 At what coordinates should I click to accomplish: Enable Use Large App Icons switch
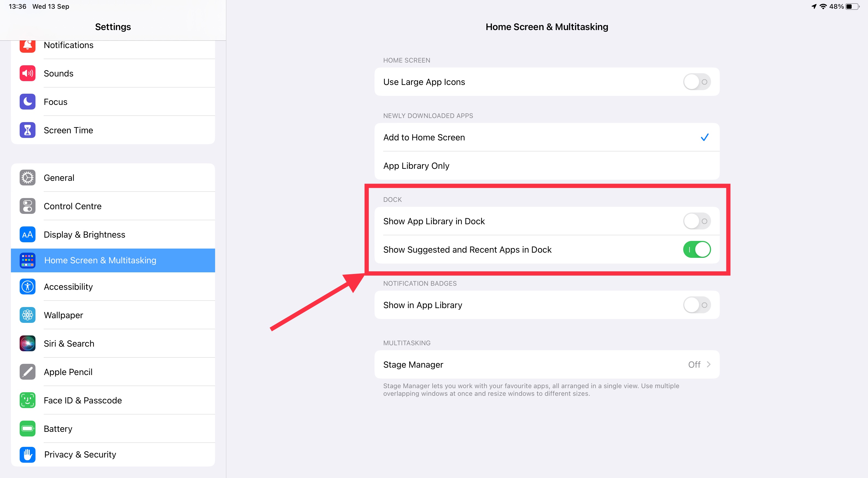(x=697, y=82)
